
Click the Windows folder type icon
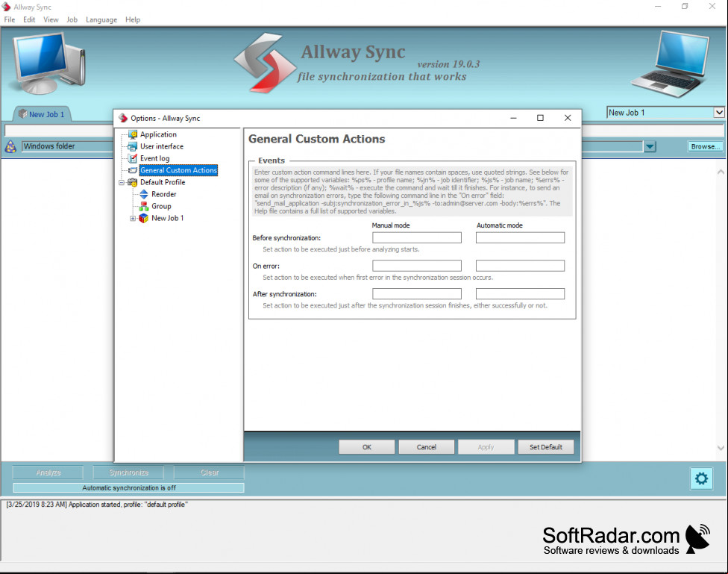pos(10,147)
